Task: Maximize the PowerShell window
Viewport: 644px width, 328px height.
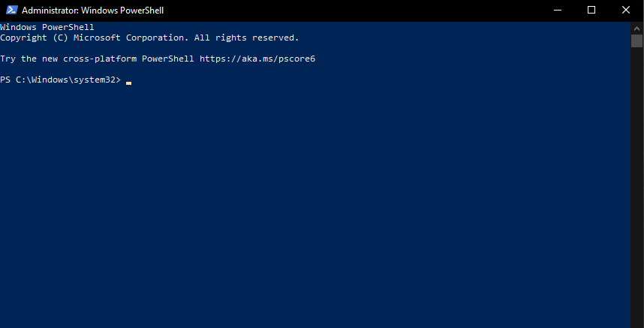Action: pos(591,11)
